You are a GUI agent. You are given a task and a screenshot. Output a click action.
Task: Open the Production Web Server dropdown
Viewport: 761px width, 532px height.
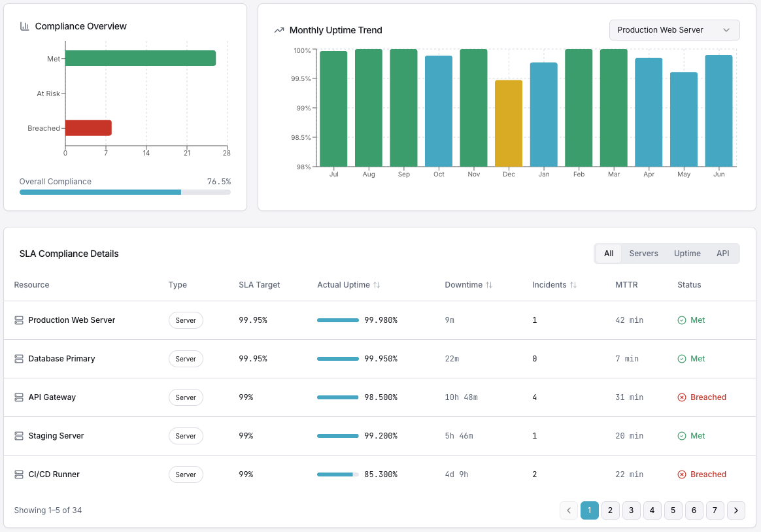(x=674, y=30)
